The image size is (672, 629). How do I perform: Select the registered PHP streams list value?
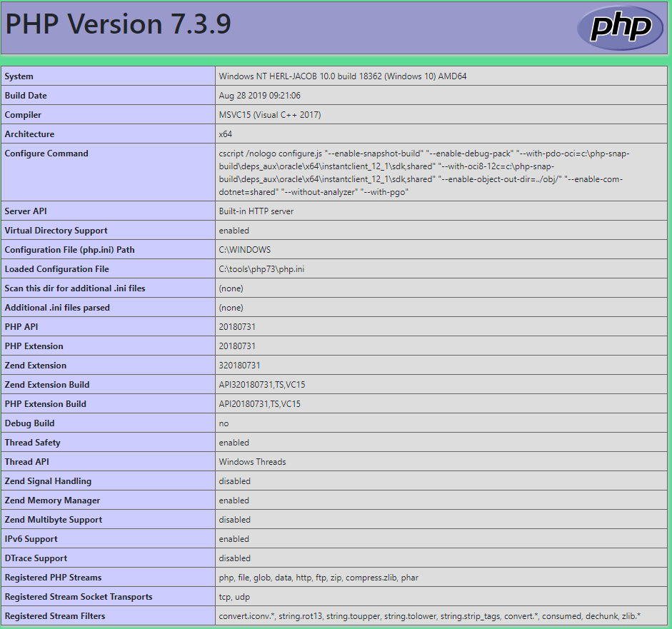[x=319, y=578]
